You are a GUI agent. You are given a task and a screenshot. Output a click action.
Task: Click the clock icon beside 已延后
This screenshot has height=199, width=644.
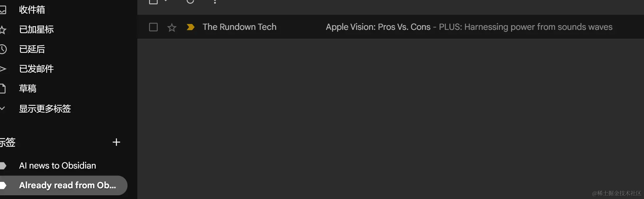point(3,49)
